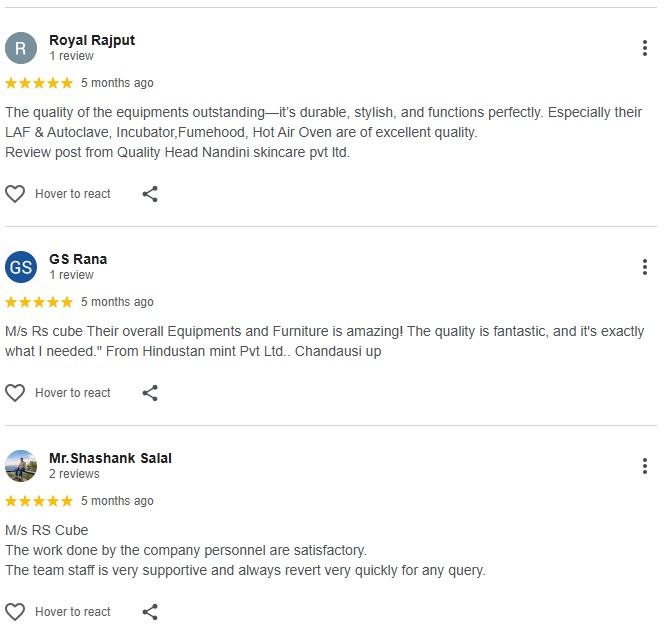Open Royal Rajput's profile avatar
Image resolution: width=670 pixels, height=629 pixels.
coord(21,48)
